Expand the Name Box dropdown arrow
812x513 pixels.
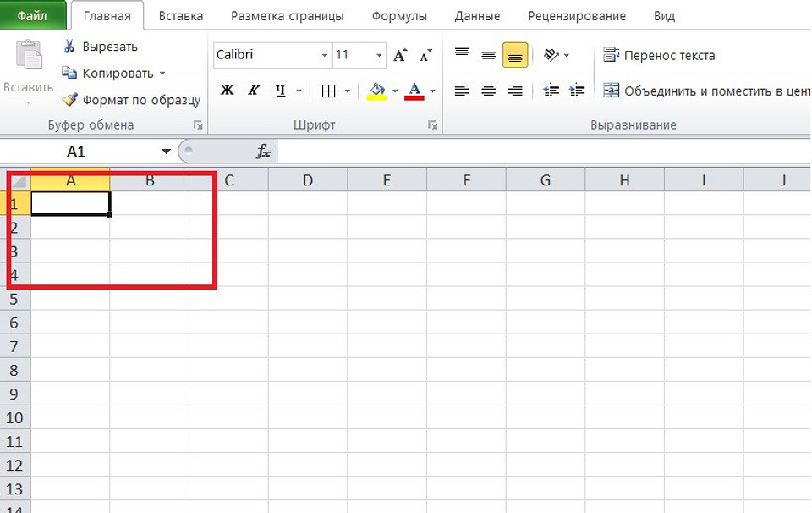point(166,152)
